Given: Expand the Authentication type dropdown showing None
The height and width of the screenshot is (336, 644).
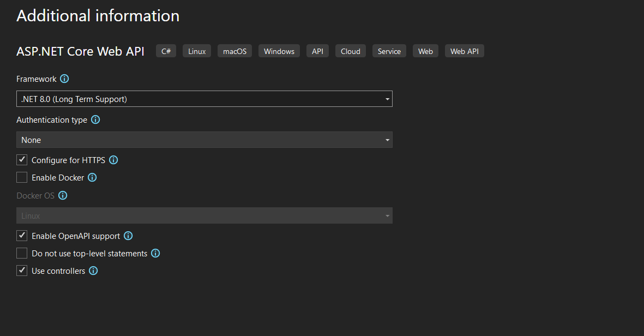Looking at the screenshot, I should point(204,140).
